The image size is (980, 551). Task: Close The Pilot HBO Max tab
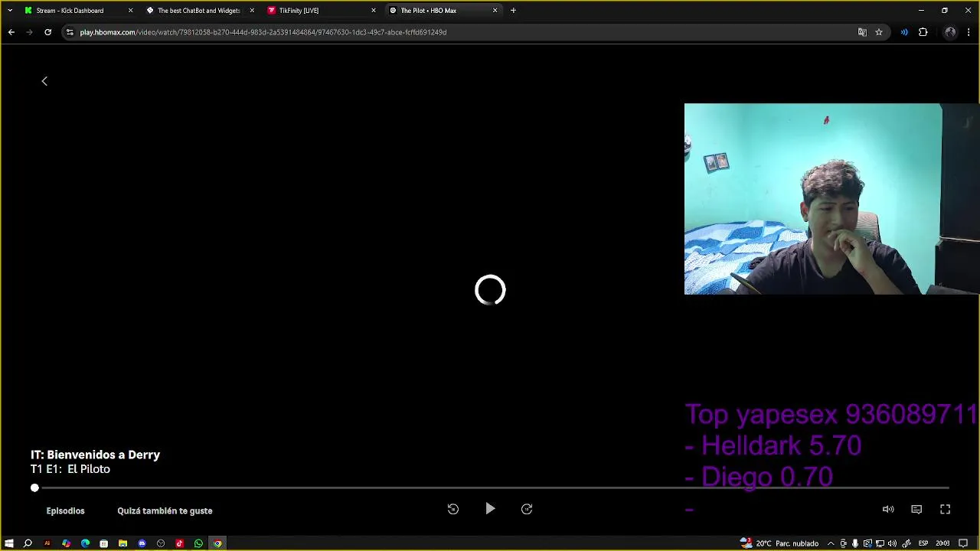pyautogui.click(x=495, y=11)
